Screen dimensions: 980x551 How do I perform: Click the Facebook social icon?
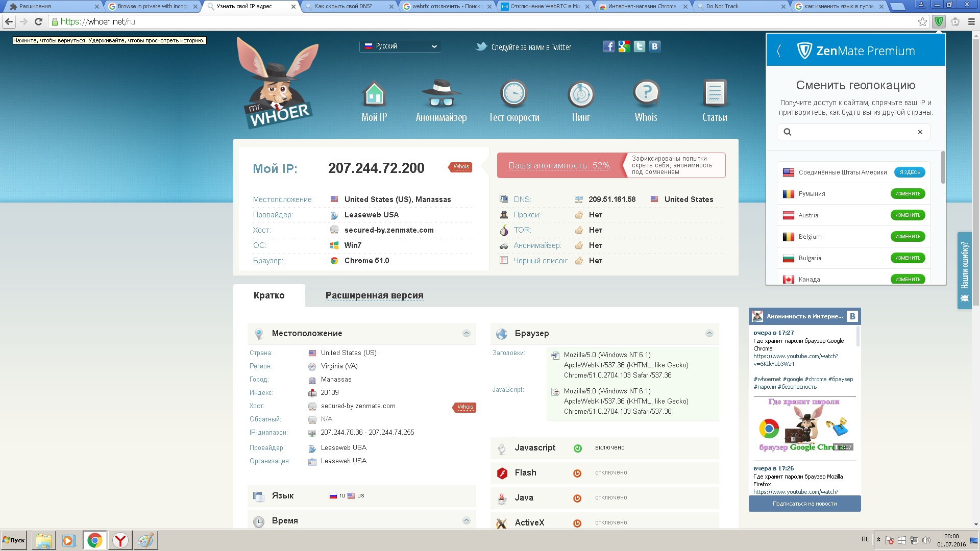click(608, 46)
